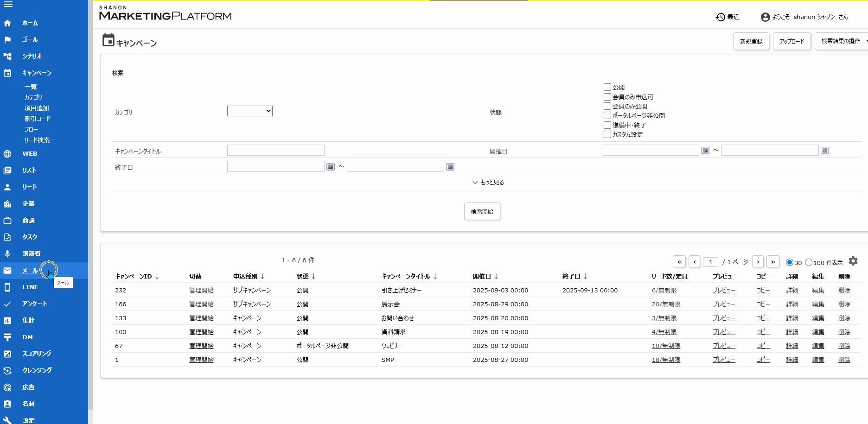
Task: Sort by 申込種別 column arrow
Action: pos(262,276)
